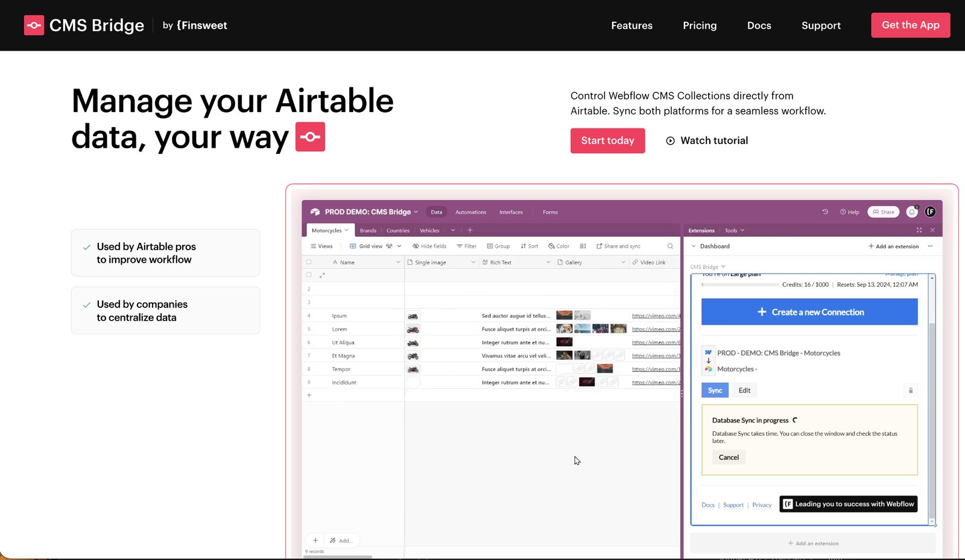Open the Views sidebar toggle
This screenshot has height=560, width=965.
click(x=321, y=246)
